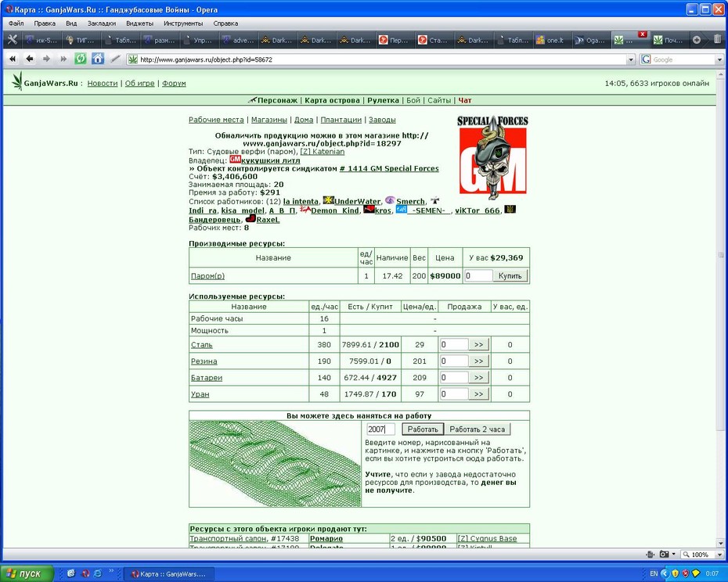Click the green captcha number image
728x582 pixels.
point(275,464)
